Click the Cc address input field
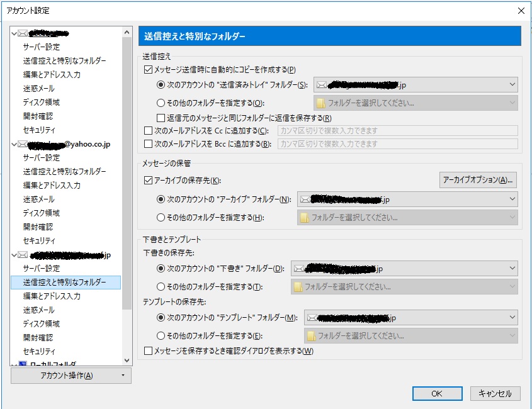The width and height of the screenshot is (532, 409). click(397, 131)
